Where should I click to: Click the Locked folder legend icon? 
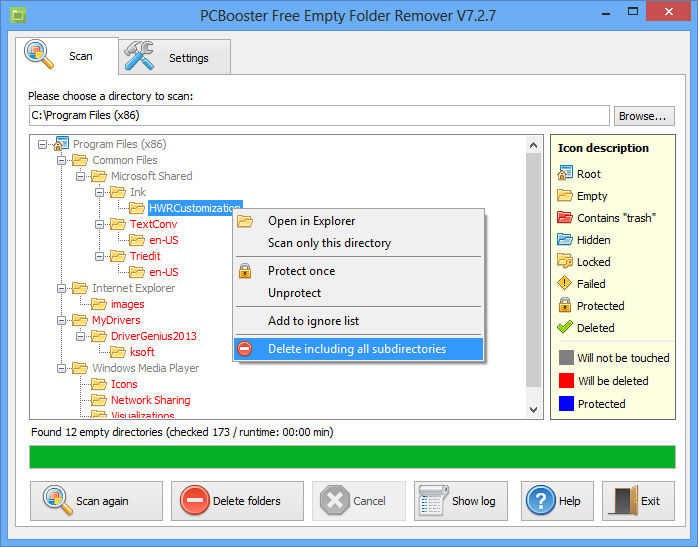pyautogui.click(x=565, y=261)
